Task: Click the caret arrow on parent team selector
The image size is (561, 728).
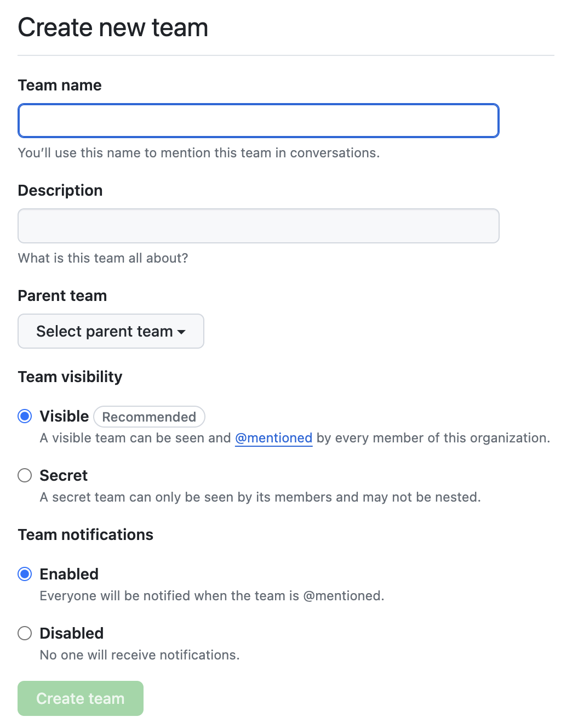Action: 181,332
